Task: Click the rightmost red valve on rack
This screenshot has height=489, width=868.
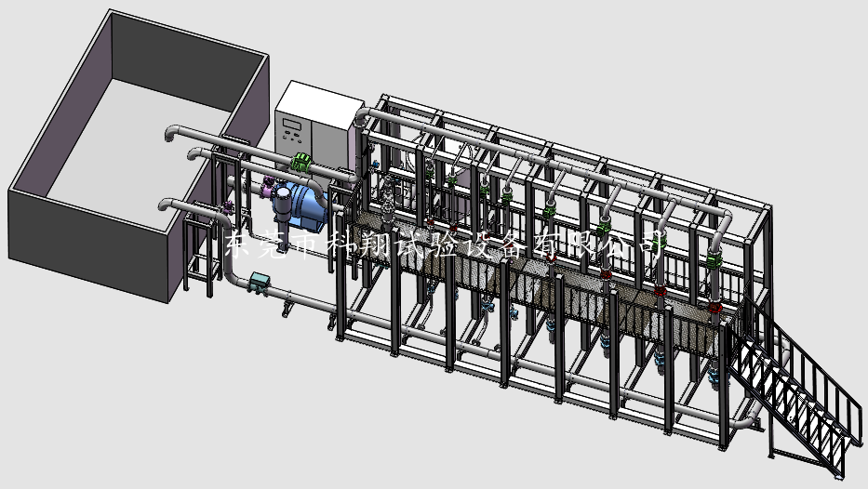Action: tap(714, 306)
